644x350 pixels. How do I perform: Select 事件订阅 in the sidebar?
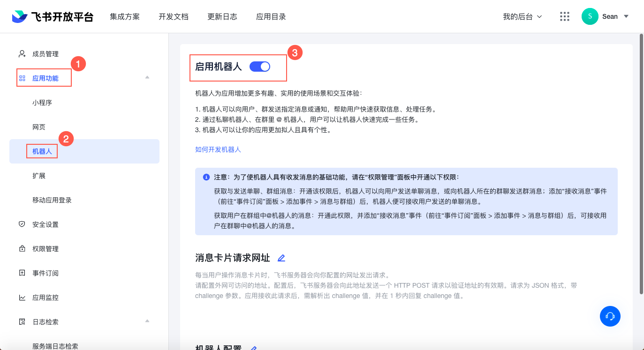45,273
